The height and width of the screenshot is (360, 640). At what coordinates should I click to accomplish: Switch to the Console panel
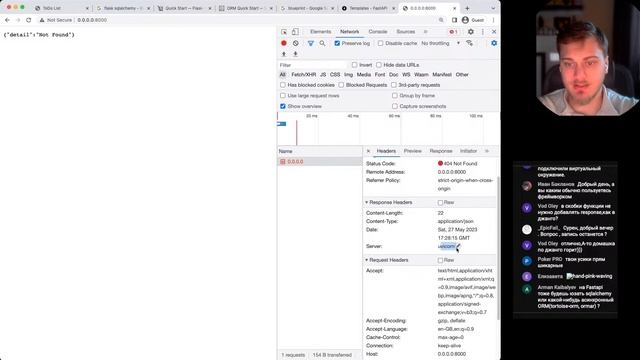378,32
